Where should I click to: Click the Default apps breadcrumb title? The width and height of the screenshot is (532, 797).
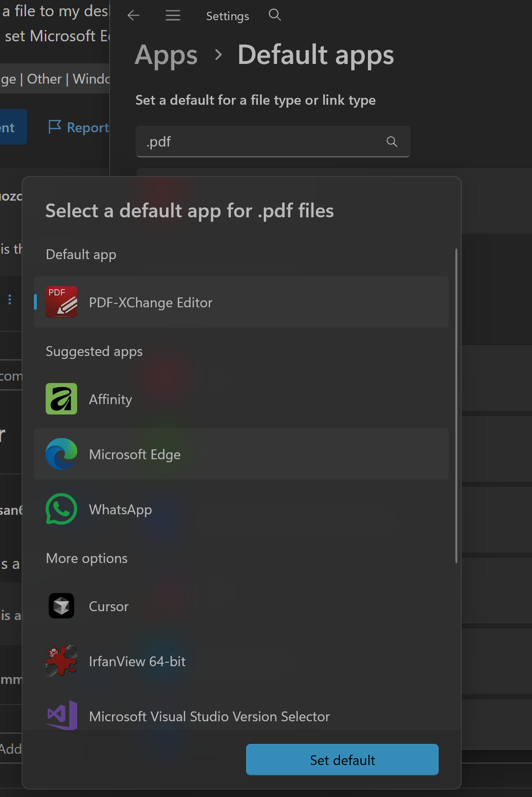pos(316,55)
